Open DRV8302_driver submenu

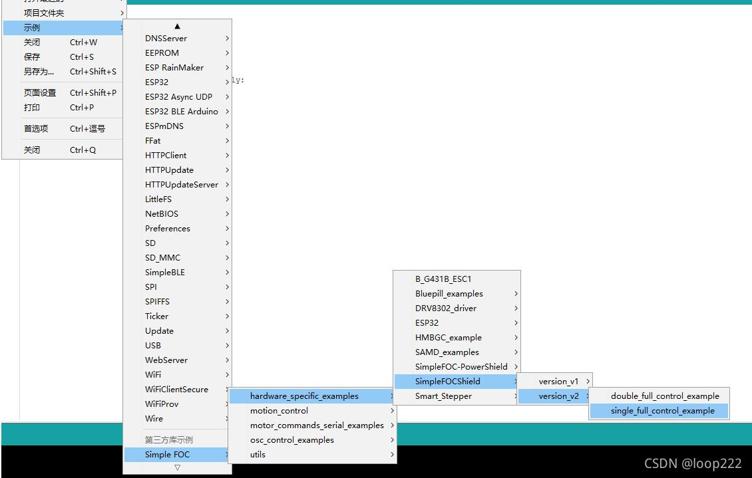(457, 308)
